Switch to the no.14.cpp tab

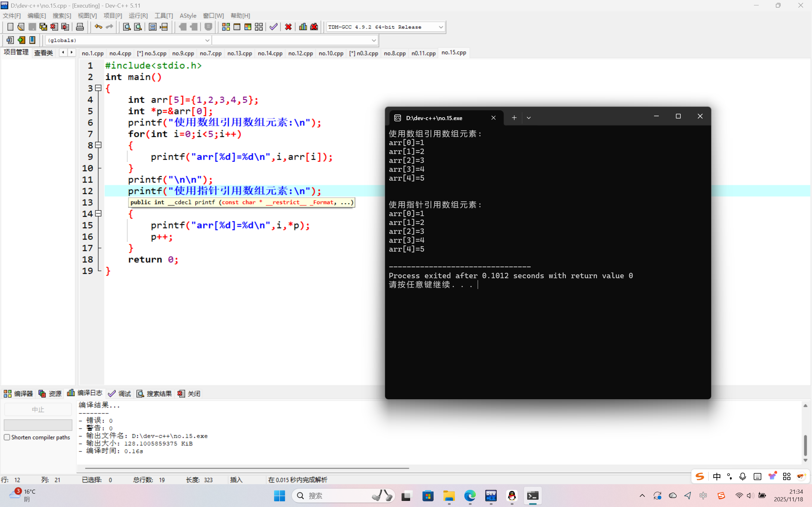coord(270,53)
